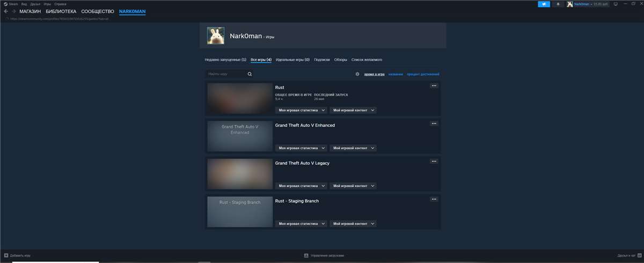Open the Nark0man account dropdown

click(583, 4)
